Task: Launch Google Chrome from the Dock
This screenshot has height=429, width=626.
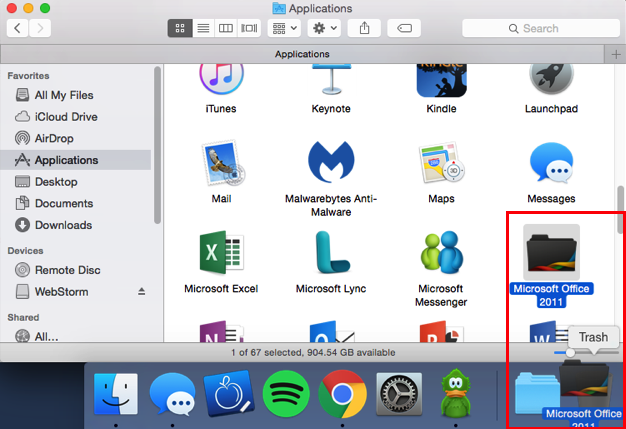Action: (x=343, y=394)
